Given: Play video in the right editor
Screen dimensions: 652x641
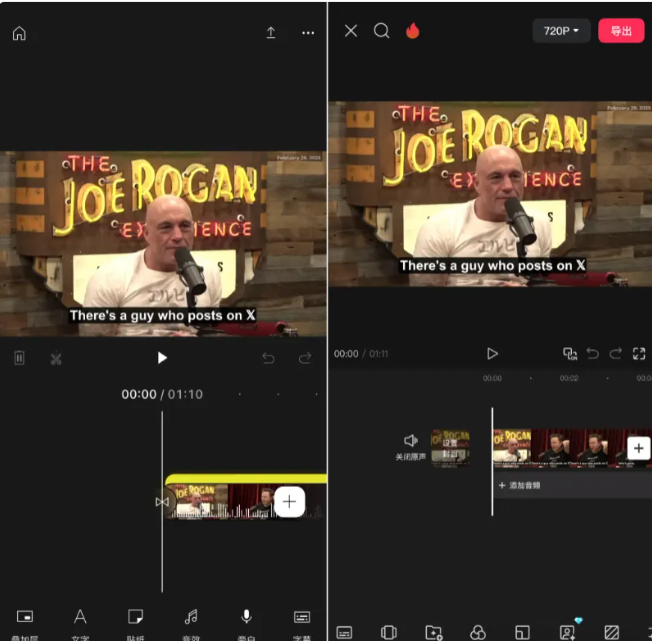Looking at the screenshot, I should tap(492, 354).
